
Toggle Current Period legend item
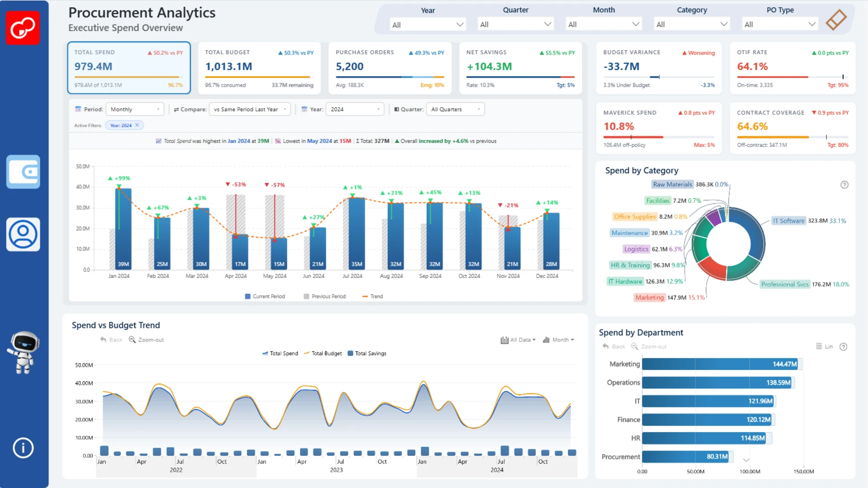[265, 296]
